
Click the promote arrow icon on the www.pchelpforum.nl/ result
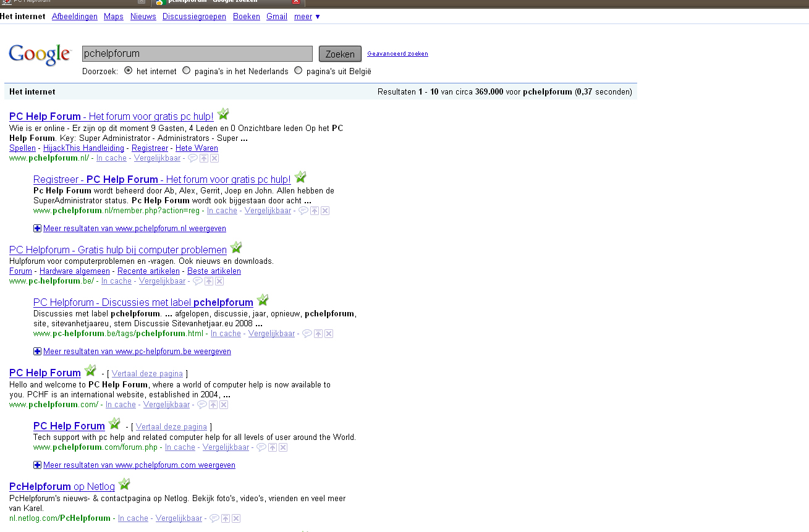pyautogui.click(x=204, y=158)
